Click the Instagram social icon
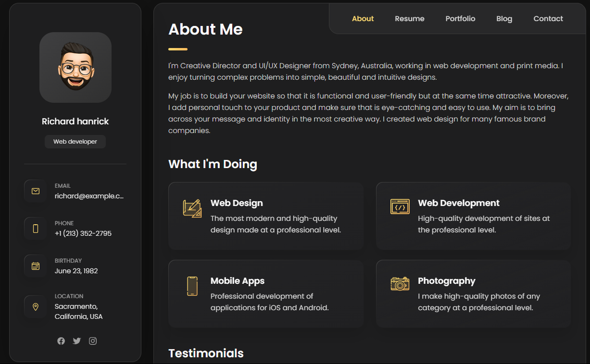The image size is (590, 364). point(93,341)
